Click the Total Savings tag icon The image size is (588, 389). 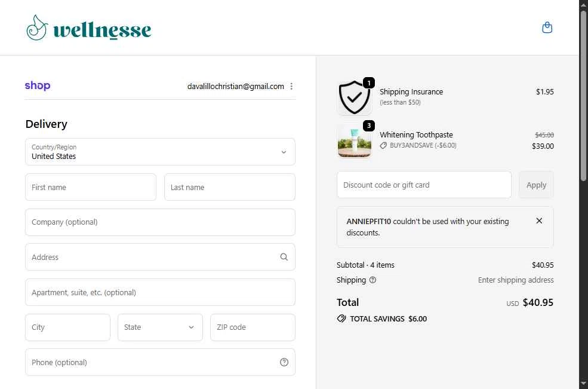341,318
